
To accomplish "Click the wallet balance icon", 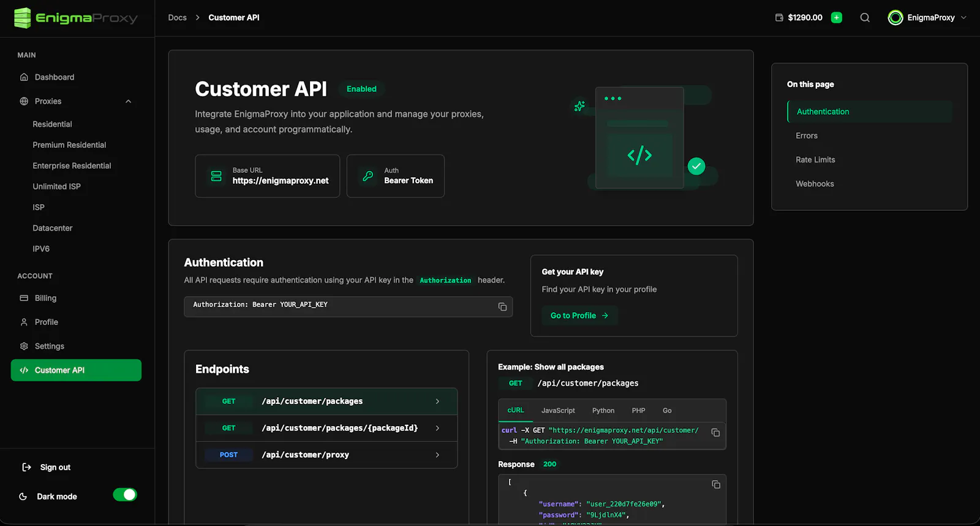I will click(x=779, y=18).
